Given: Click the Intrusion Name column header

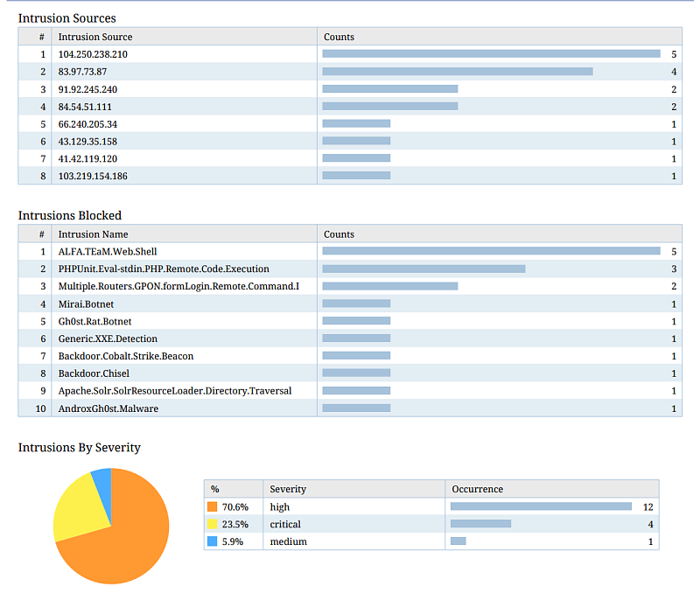Looking at the screenshot, I should pyautogui.click(x=93, y=234).
